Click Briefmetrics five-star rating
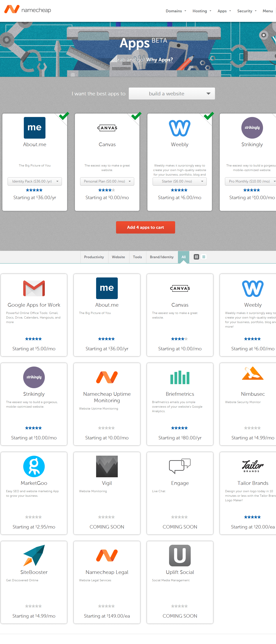276x644 pixels. pyautogui.click(x=179, y=428)
